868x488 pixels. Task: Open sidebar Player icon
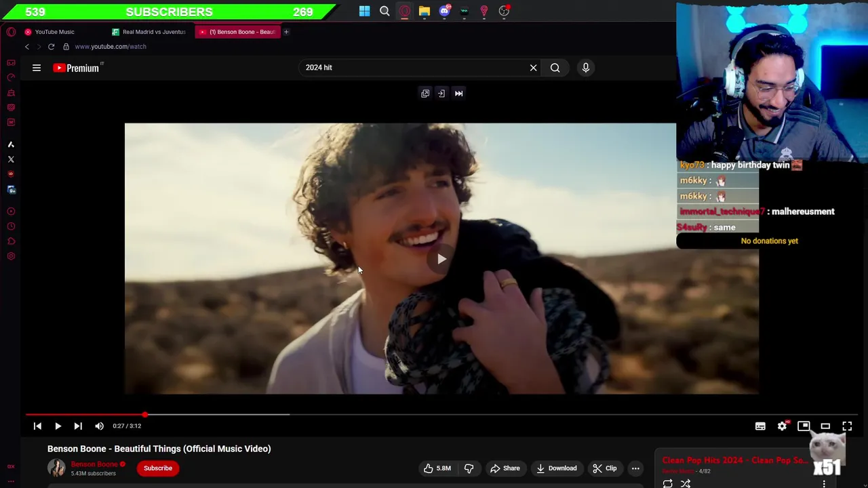[x=11, y=211]
